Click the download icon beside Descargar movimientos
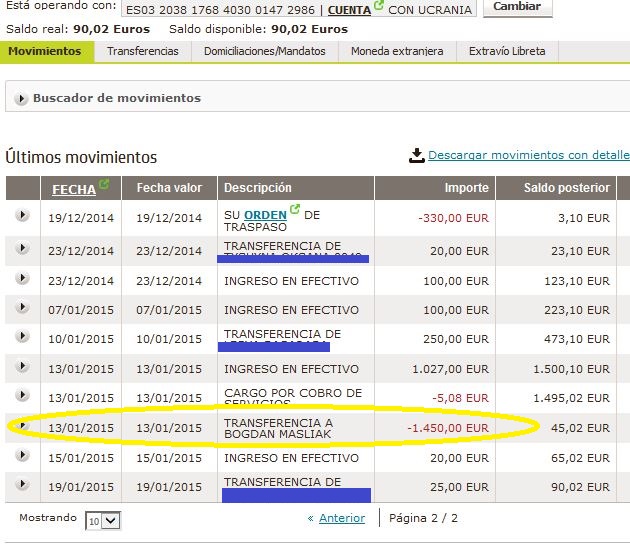630x549 pixels. (416, 156)
